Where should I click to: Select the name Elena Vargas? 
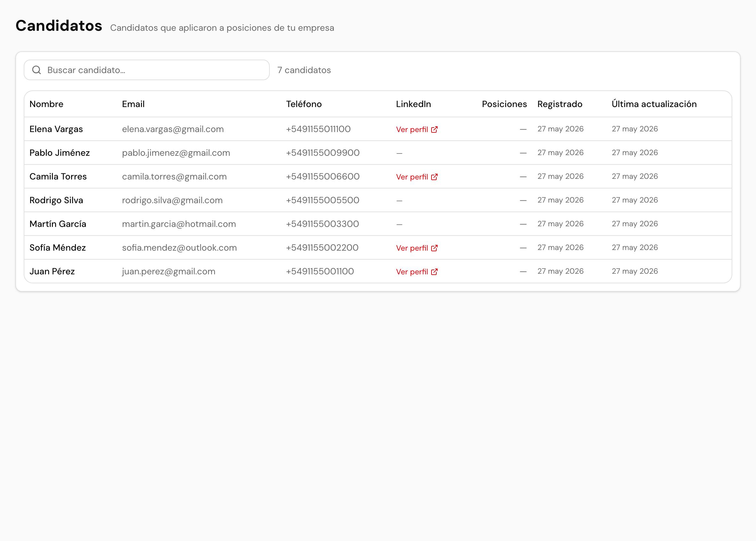click(56, 129)
